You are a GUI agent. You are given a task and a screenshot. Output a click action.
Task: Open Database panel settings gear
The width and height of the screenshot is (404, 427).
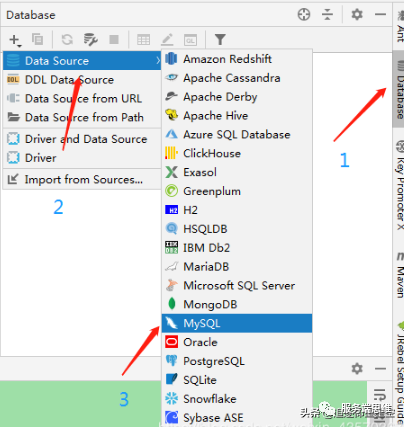coord(357,14)
